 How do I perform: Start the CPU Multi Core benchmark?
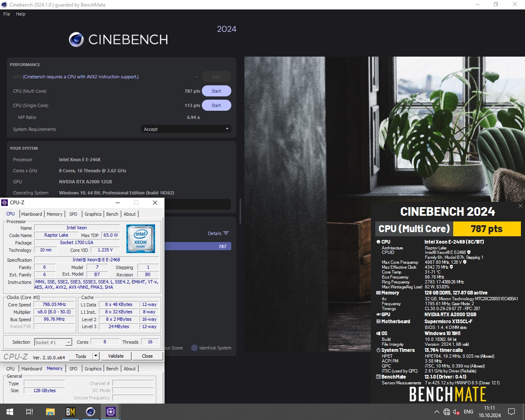pos(216,91)
